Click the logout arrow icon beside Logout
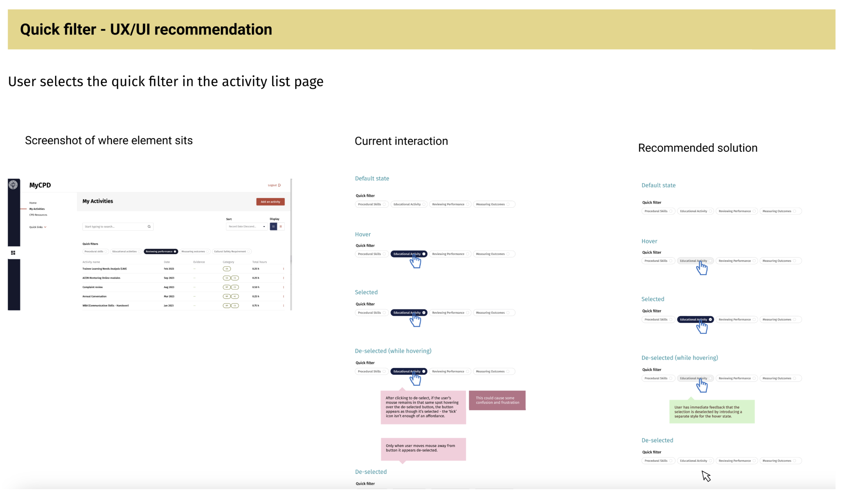 pos(279,185)
